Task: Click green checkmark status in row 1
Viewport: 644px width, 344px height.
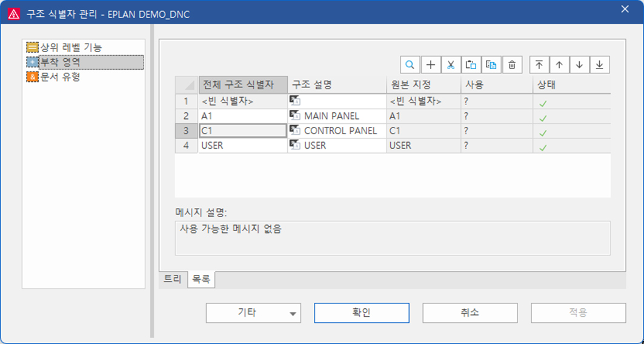Action: (x=543, y=104)
